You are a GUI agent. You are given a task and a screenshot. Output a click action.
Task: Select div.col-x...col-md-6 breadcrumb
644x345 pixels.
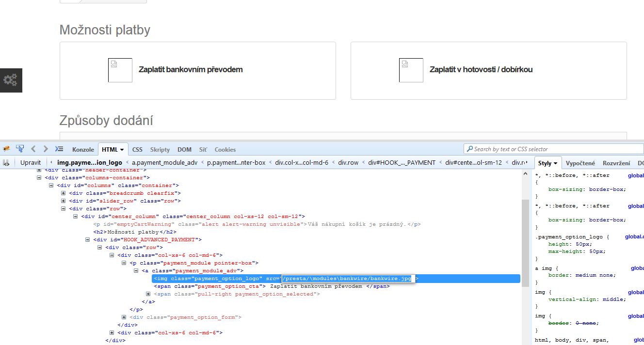point(302,163)
